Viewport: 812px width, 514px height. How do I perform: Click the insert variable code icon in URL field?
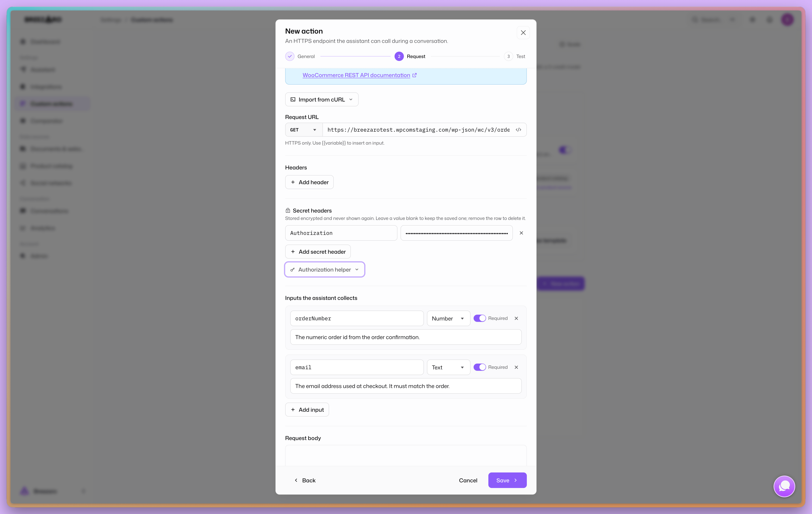pyautogui.click(x=518, y=130)
